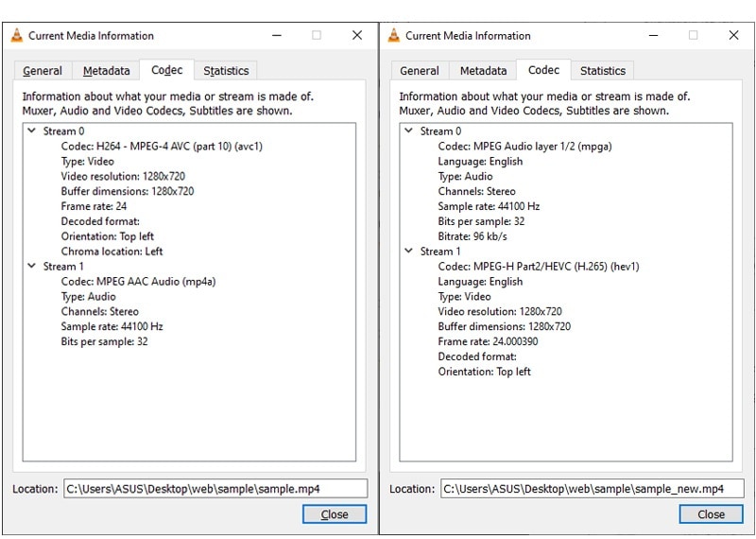The width and height of the screenshot is (756, 539).
Task: Click 'Stream 1' label in sample_new.mp4 window
Action: click(440, 251)
